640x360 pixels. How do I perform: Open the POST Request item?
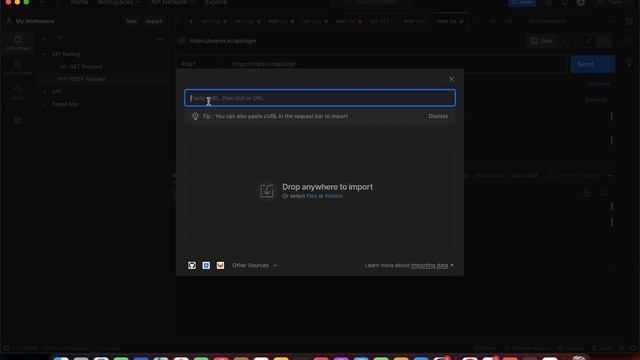(x=81, y=79)
